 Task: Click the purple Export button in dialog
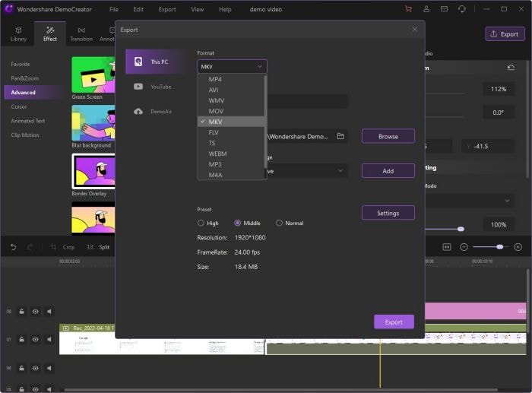pos(394,322)
